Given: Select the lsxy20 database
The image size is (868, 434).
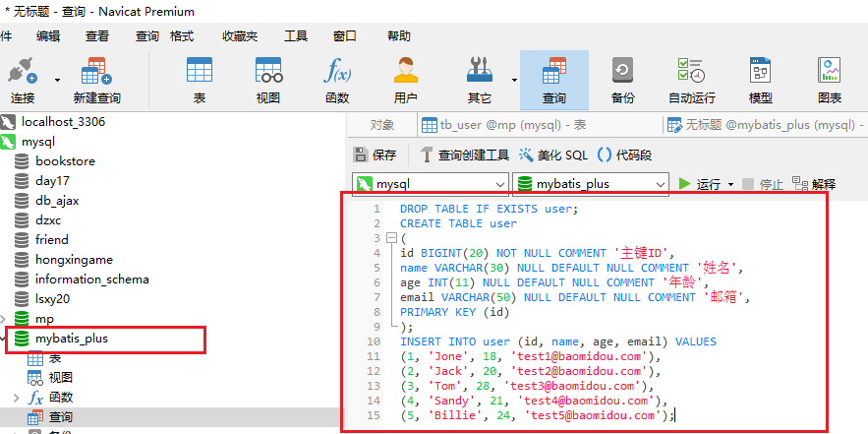Looking at the screenshot, I should (x=52, y=299).
